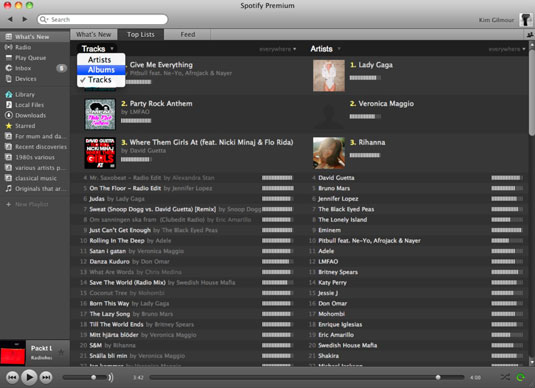Click the Party Rock Anthem album cover
The image size is (535, 388).
tap(100, 114)
